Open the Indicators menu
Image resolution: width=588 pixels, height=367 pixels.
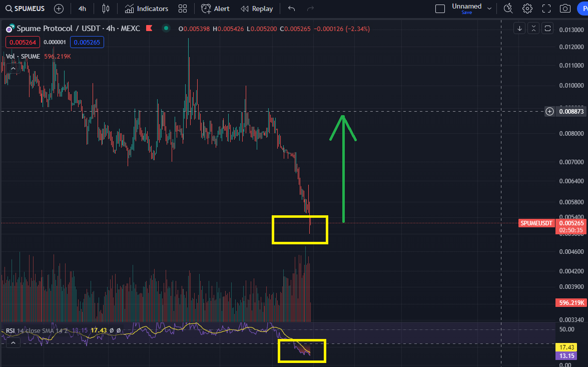146,8
